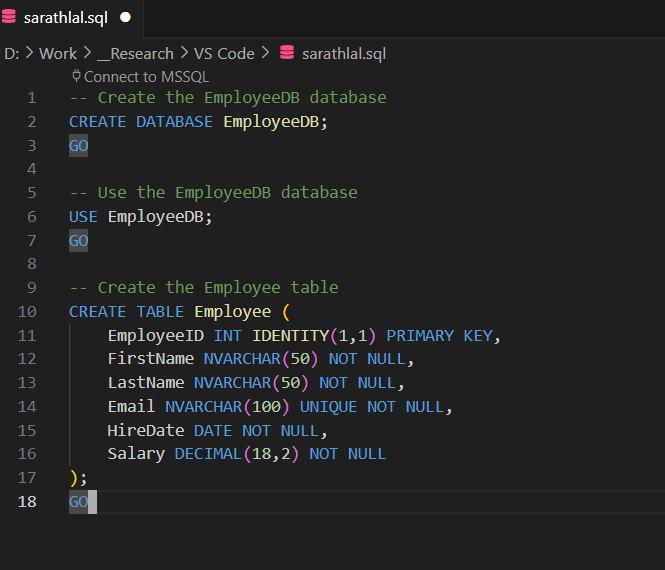Click the sarathlal.sql breadcrumb item
665x570 pixels.
tap(343, 53)
